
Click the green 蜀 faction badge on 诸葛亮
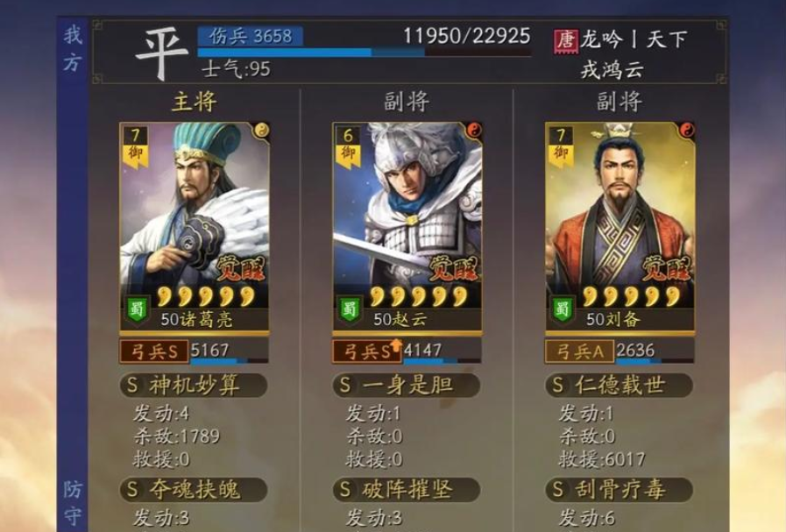tap(136, 310)
